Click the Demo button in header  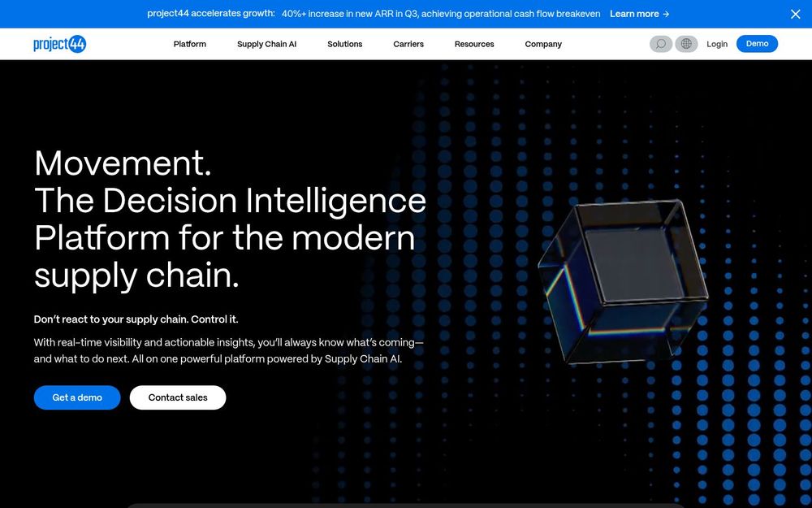pyautogui.click(x=757, y=44)
